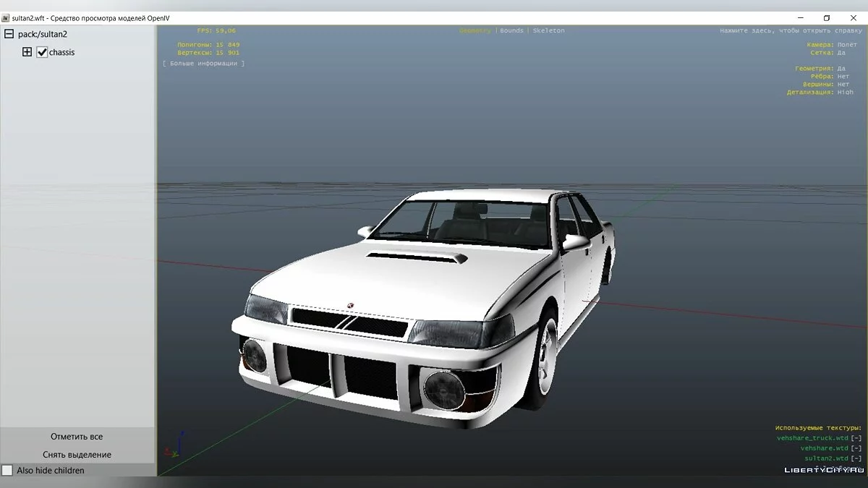Collapse vehshare_truck.wtd with its [-] toggle

pos(856,438)
